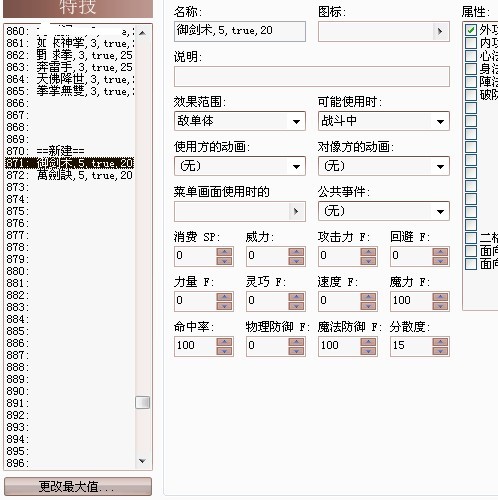The height and width of the screenshot is (500, 498).
Task: Select skill 861 in the list
Action: (69, 43)
